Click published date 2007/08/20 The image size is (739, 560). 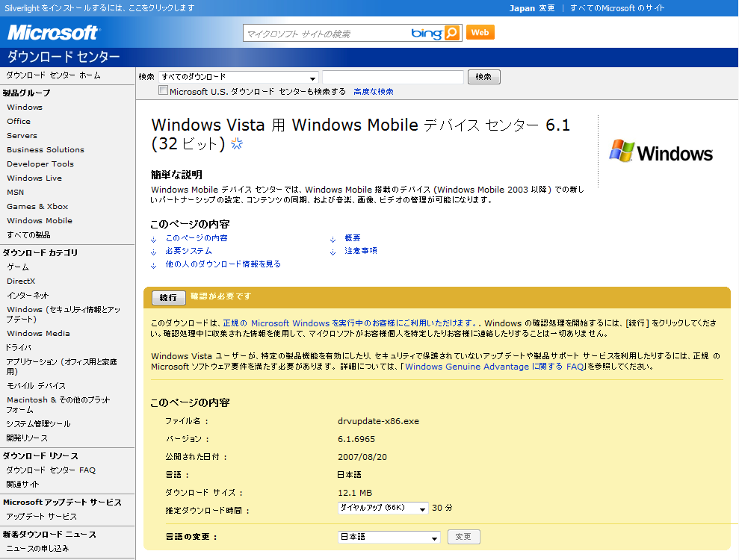[x=362, y=457]
